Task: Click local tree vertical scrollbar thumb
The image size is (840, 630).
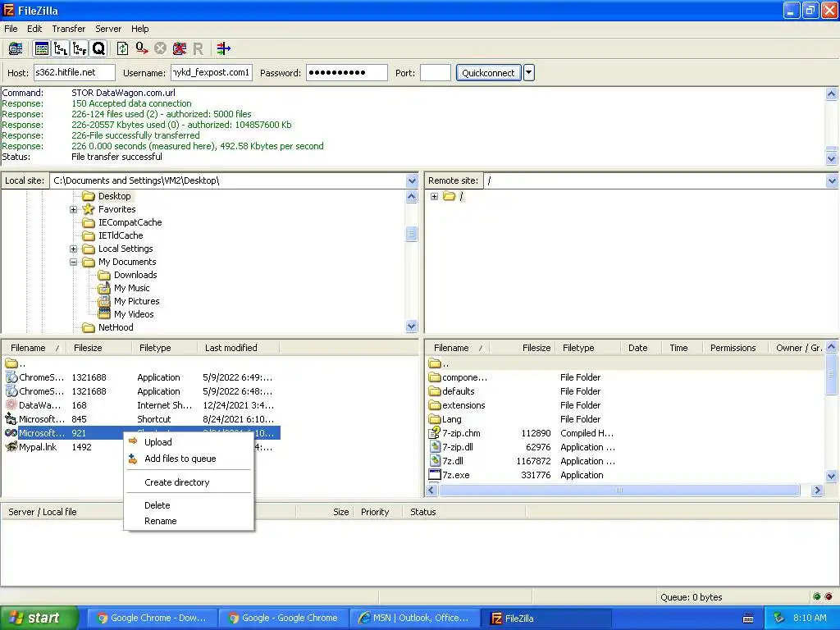Action: pyautogui.click(x=412, y=234)
